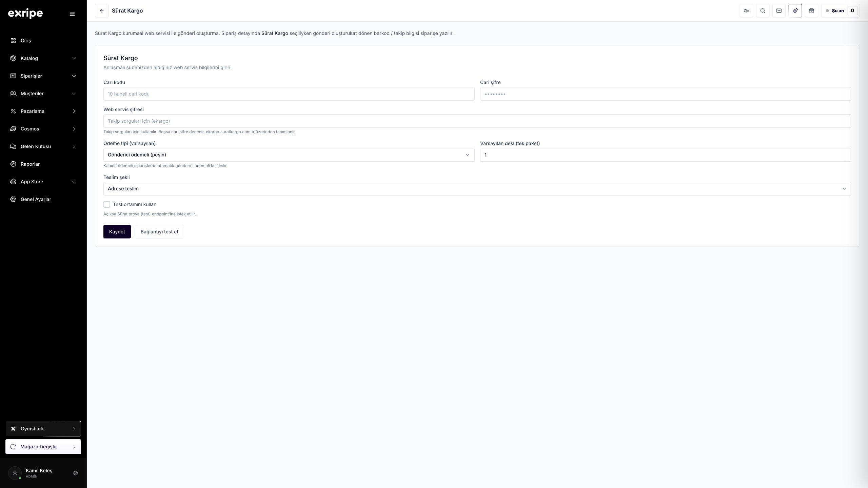Open the search icon in the top bar
Screen dimensions: 868x488
763,11
